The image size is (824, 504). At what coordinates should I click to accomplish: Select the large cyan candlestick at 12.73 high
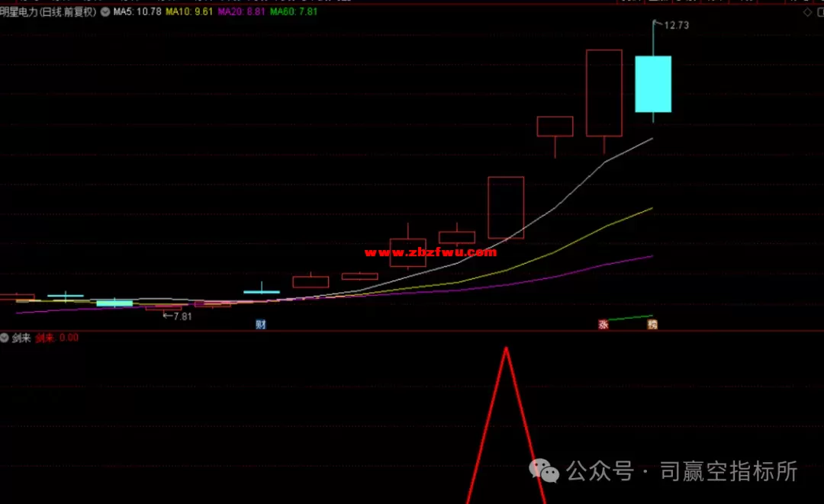tap(653, 84)
